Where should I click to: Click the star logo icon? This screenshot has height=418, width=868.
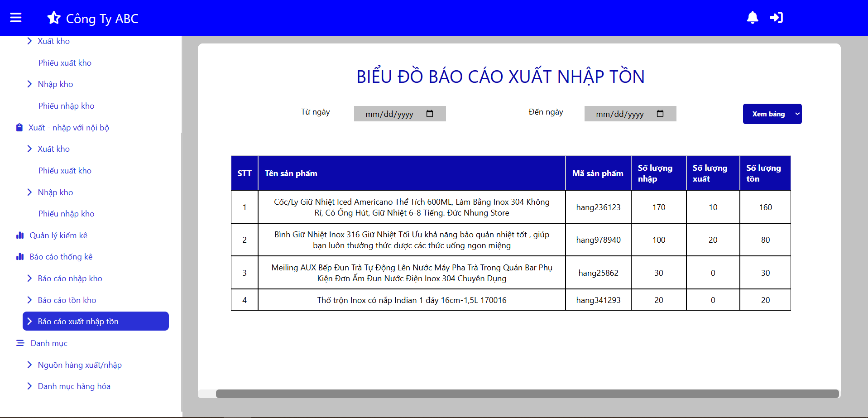tap(54, 18)
